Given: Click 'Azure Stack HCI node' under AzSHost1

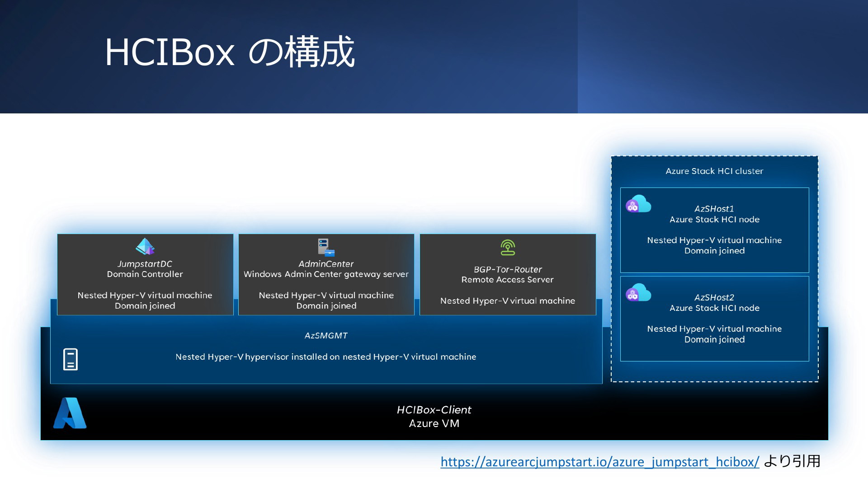Looking at the screenshot, I should (714, 220).
